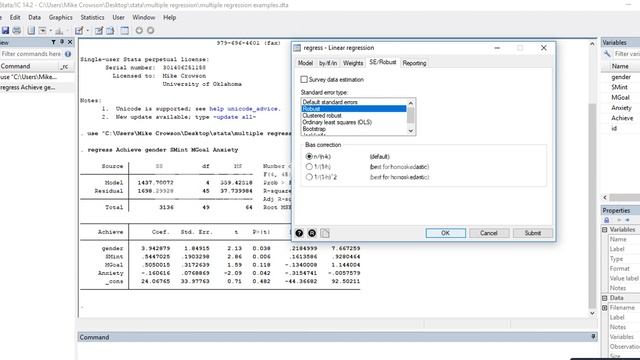The width and height of the screenshot is (640, 360).
Task: Click the info icon beside filter commands
Action: pyautogui.click(x=68, y=54)
